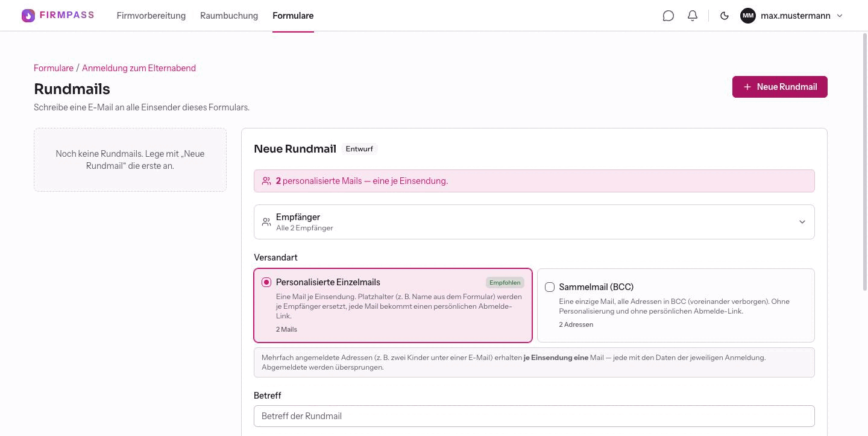Follow the Formulare breadcrumb link
The width and height of the screenshot is (868, 436).
[54, 68]
